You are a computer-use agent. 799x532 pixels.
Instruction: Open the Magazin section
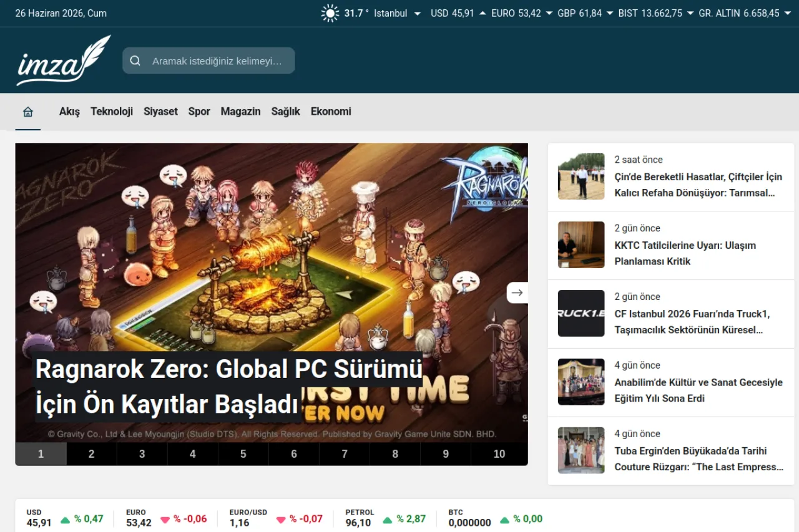click(x=240, y=112)
